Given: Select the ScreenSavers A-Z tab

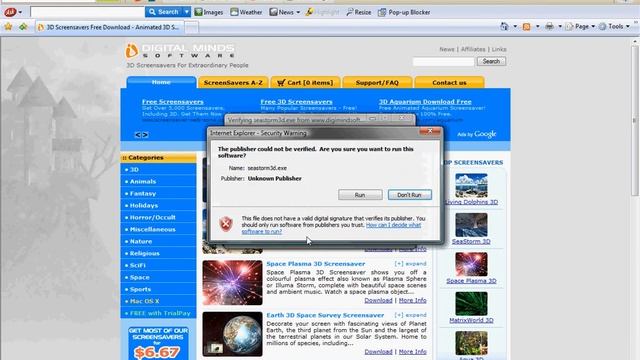Looking at the screenshot, I should [233, 82].
